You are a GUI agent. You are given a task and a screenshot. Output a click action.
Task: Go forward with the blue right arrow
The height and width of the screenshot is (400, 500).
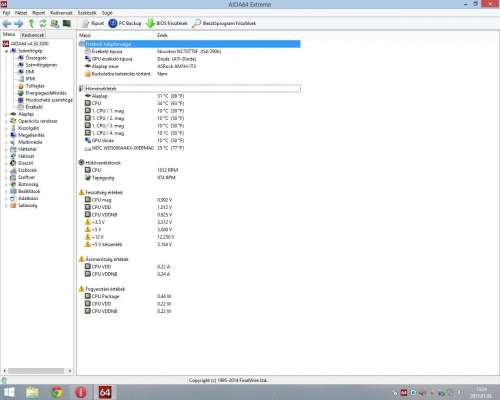19,23
